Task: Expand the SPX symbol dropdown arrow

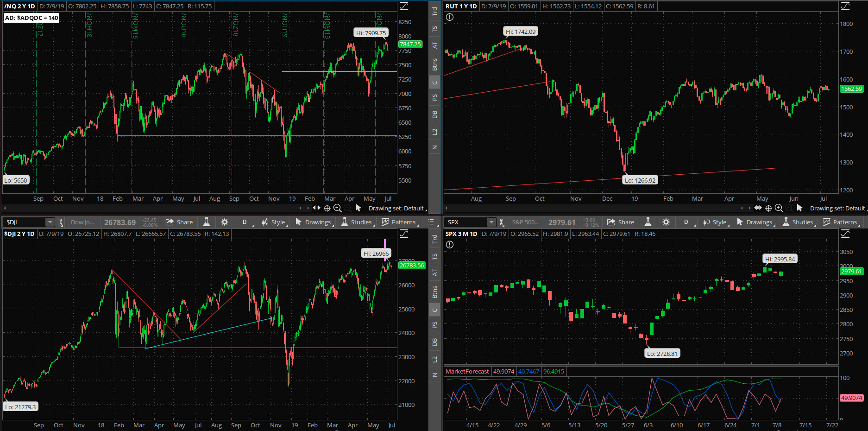Action: click(x=491, y=222)
